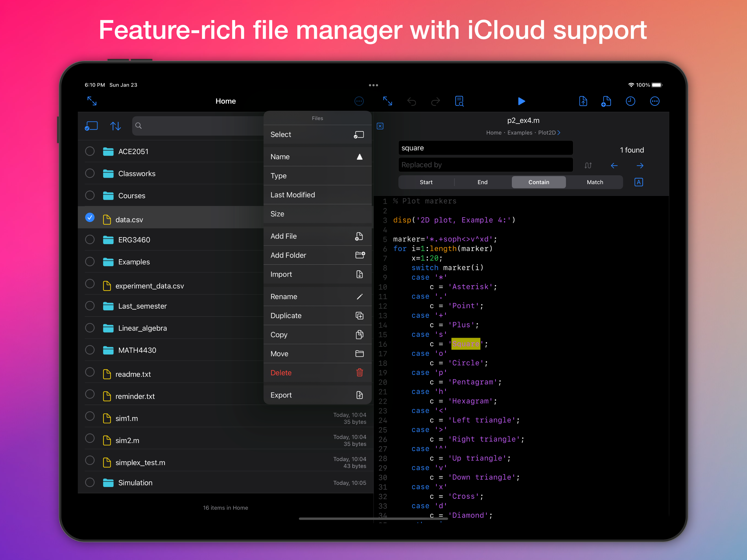Click the new file plus icon
This screenshot has height=560, width=747.
click(606, 101)
